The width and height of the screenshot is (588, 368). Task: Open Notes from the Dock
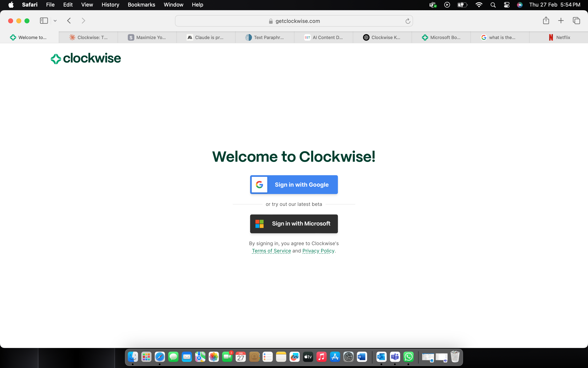pyautogui.click(x=281, y=357)
